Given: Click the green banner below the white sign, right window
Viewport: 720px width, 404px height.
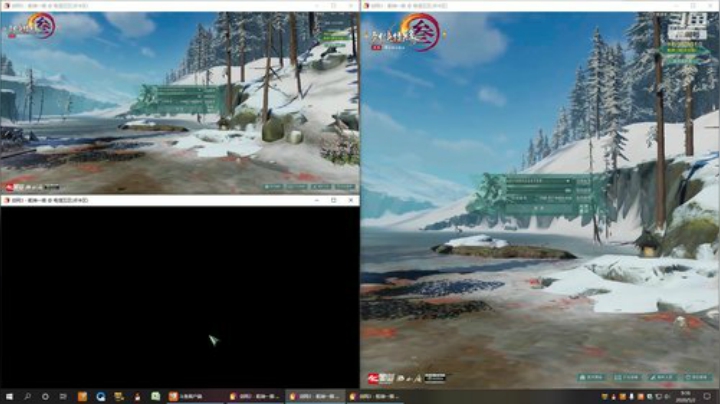Looking at the screenshot, I should [x=683, y=50].
